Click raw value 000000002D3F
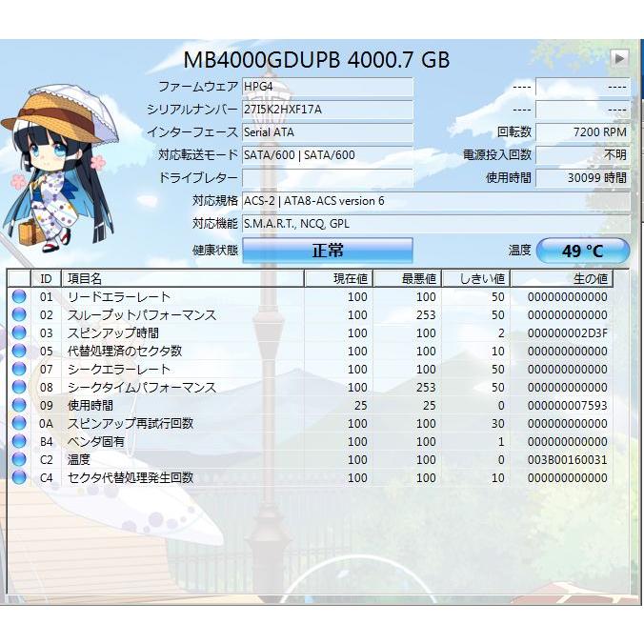 tap(567, 333)
